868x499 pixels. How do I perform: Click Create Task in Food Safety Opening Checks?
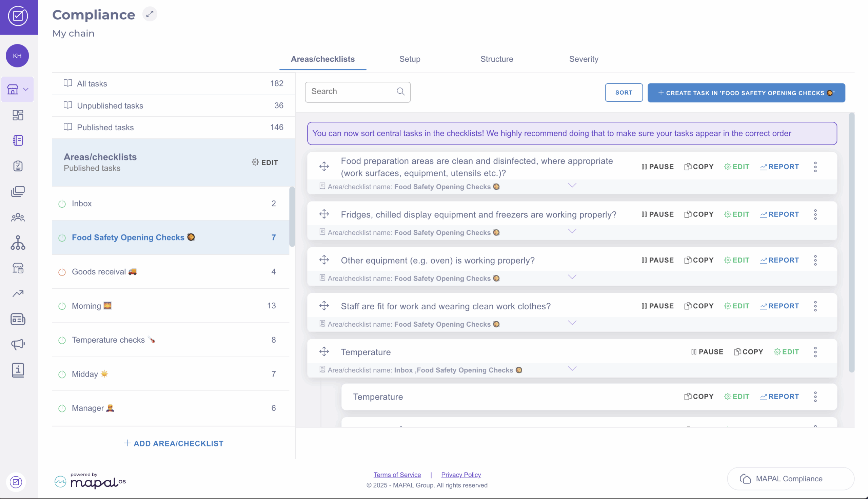[x=746, y=93]
